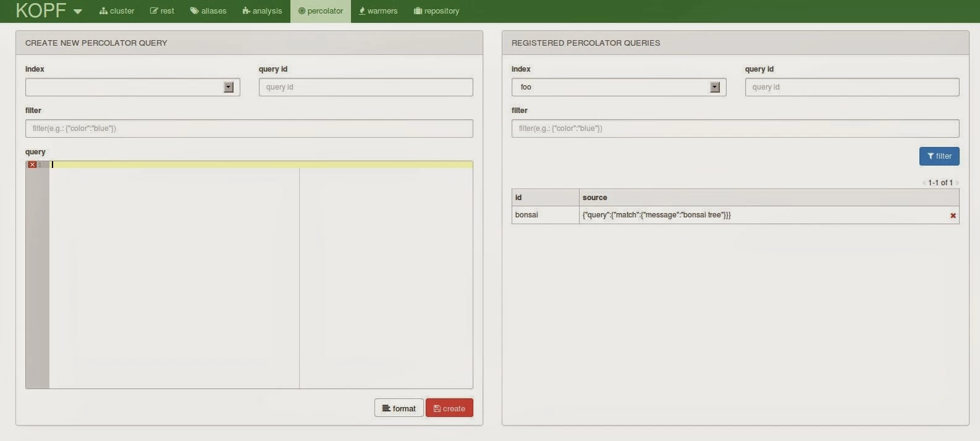Click the bonsai tree query source text
Viewport: 980px width, 441px height.
656,215
